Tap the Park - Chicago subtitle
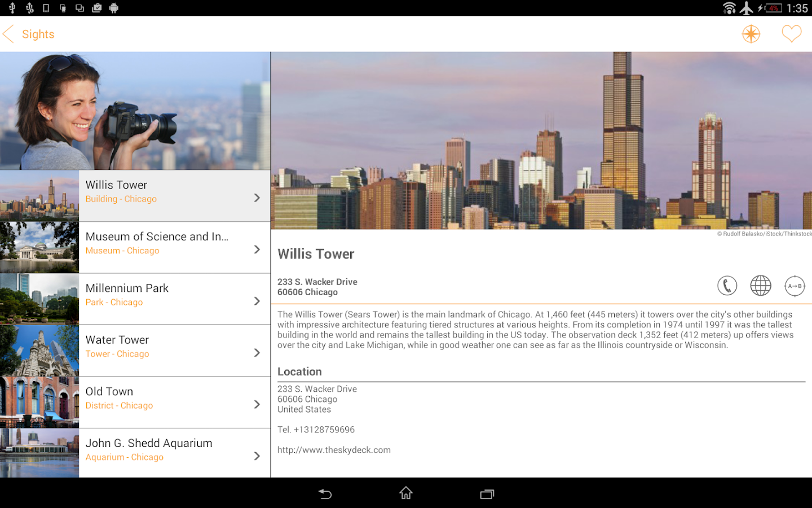The height and width of the screenshot is (508, 812). (x=114, y=302)
